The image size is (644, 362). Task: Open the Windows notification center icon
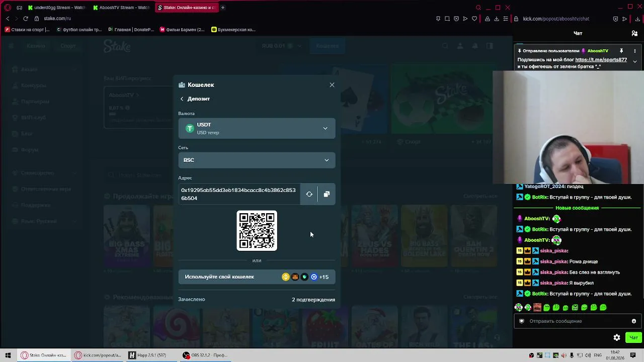coord(633,355)
